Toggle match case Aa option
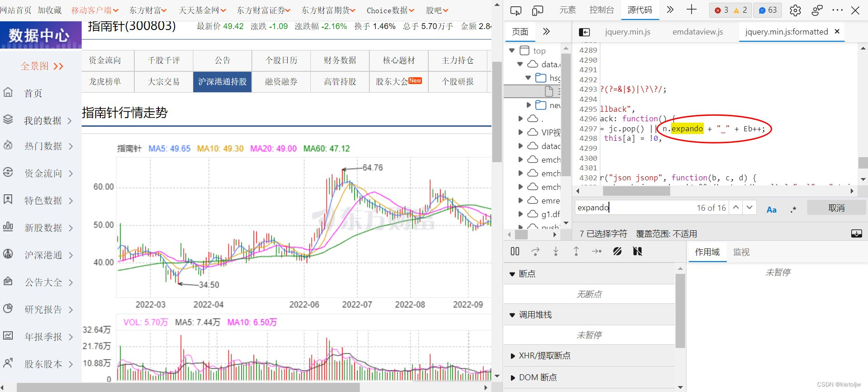 [x=771, y=209]
